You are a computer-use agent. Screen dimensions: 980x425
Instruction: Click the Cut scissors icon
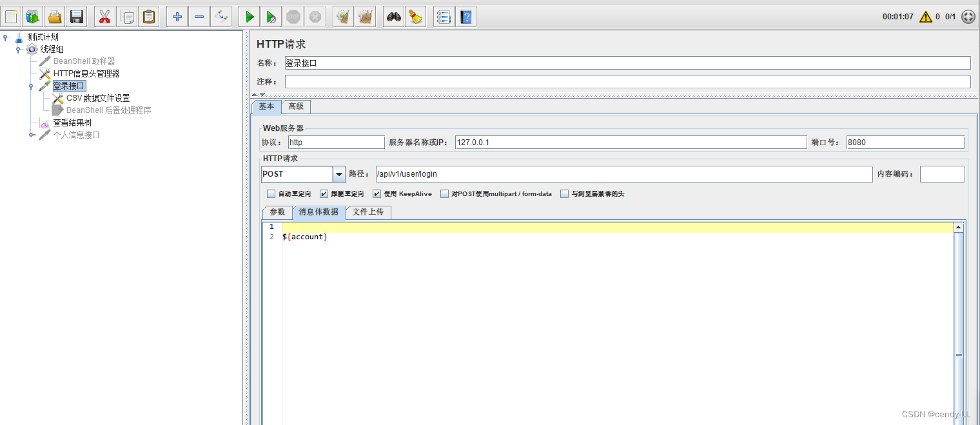(104, 16)
